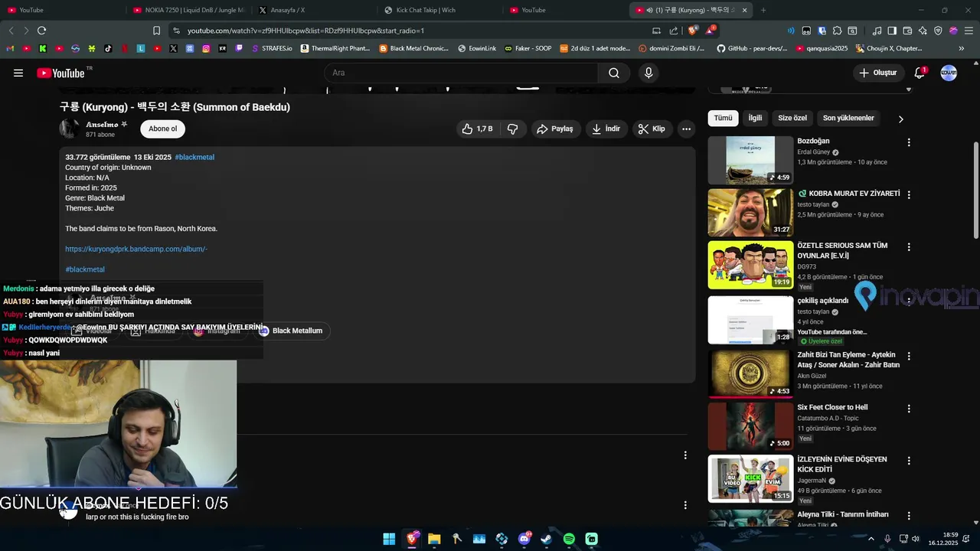Open options for Zahit Bizi Tan Eyleme
Screen dimensions: 980x551
tap(909, 356)
